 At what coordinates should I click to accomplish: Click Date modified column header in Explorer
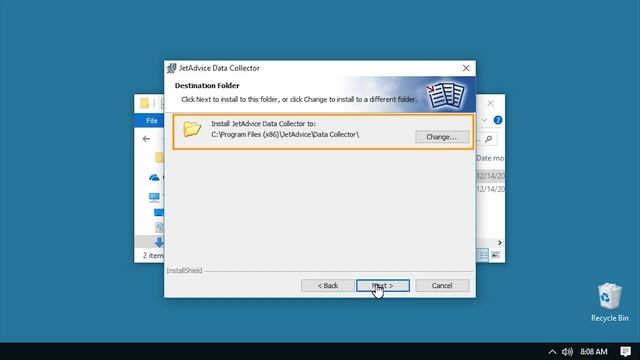tap(490, 158)
